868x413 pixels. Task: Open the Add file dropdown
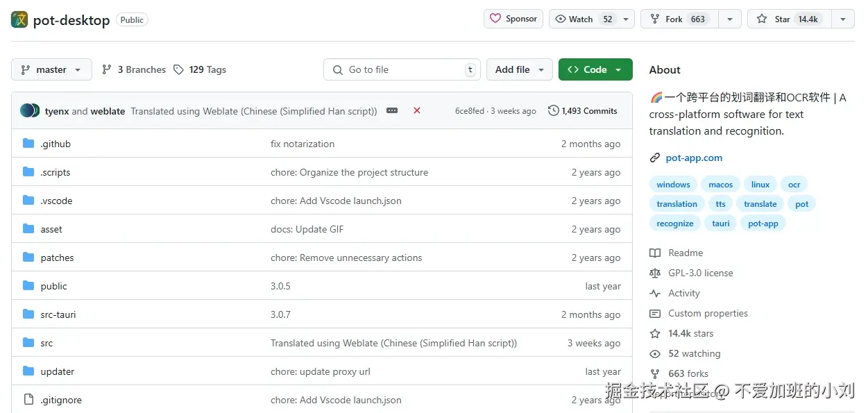520,69
